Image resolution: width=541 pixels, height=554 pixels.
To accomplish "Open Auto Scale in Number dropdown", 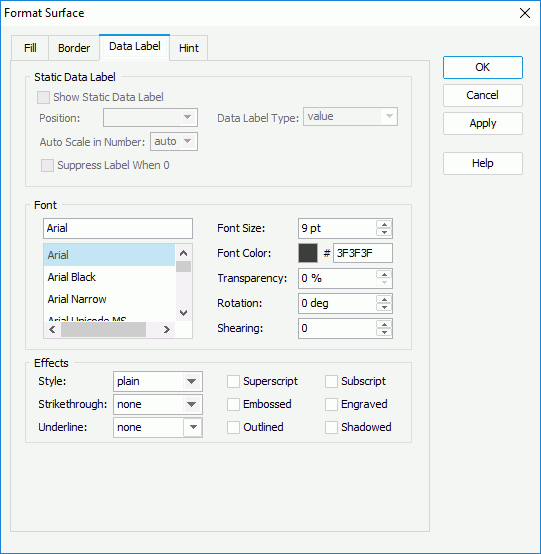I will point(174,142).
